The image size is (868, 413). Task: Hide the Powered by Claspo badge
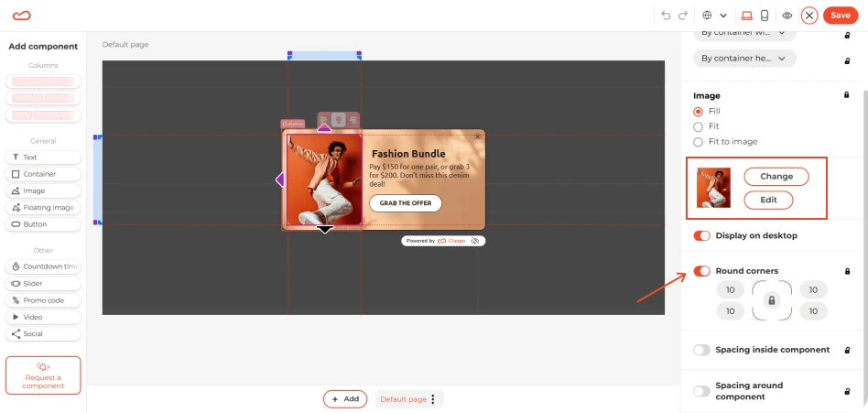point(475,241)
